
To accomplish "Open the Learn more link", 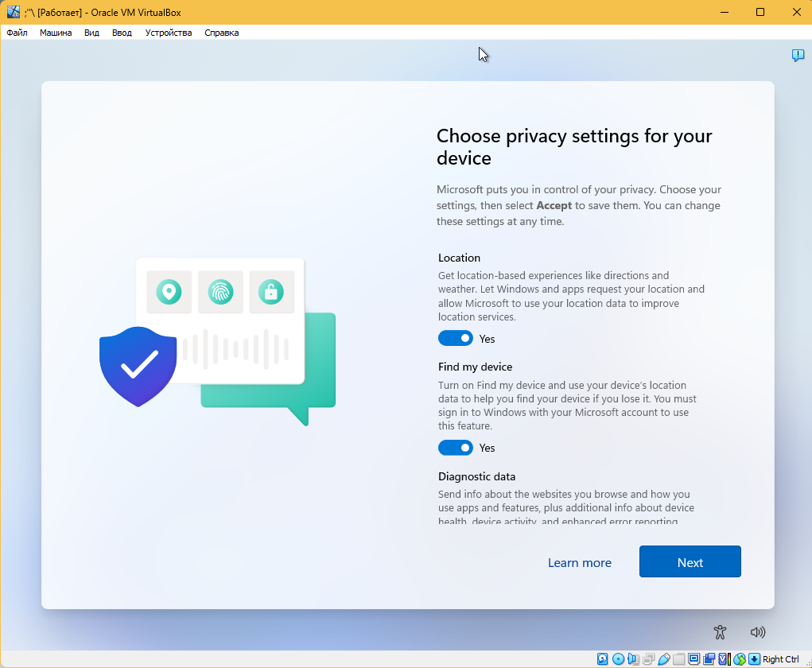I will [580, 562].
